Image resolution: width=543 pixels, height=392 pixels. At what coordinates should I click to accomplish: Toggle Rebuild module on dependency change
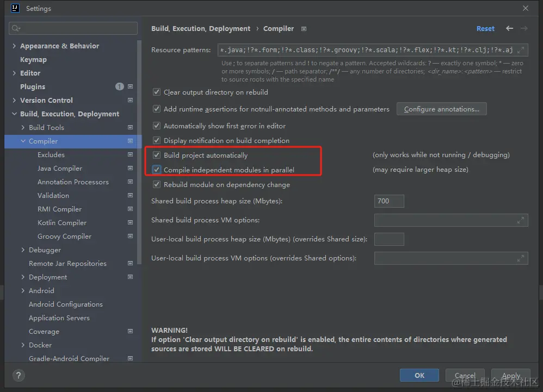(x=157, y=184)
